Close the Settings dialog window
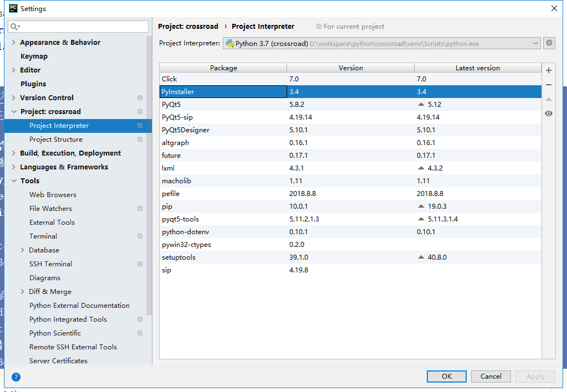The height and width of the screenshot is (392, 567). [x=554, y=8]
